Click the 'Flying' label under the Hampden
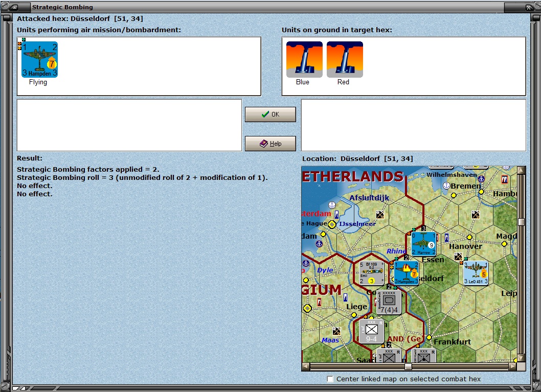Viewport: 541px width, 392px height. coord(38,82)
